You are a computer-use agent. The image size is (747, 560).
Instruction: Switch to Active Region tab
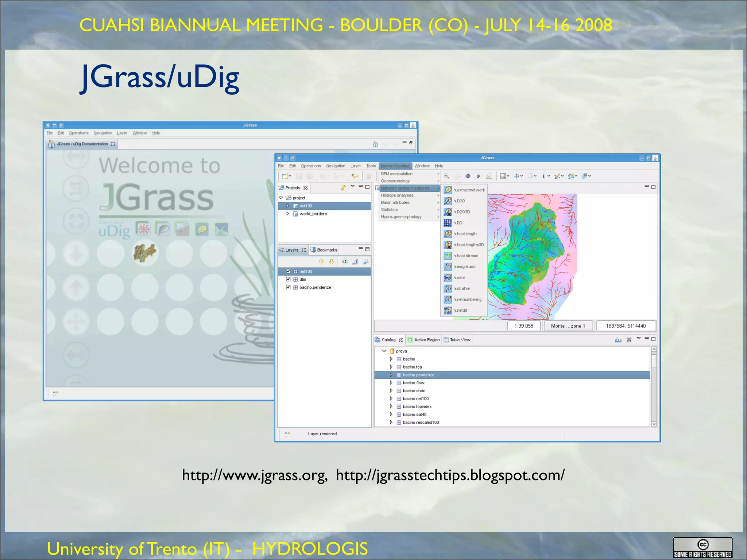[x=423, y=340]
